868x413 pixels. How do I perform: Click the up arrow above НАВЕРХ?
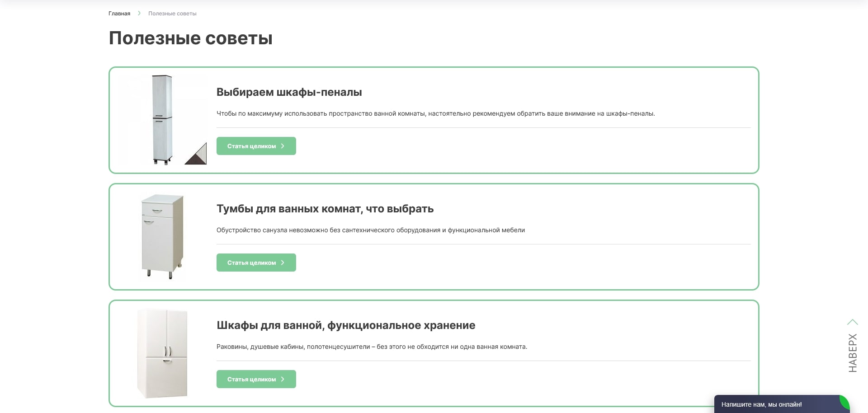pyautogui.click(x=852, y=322)
